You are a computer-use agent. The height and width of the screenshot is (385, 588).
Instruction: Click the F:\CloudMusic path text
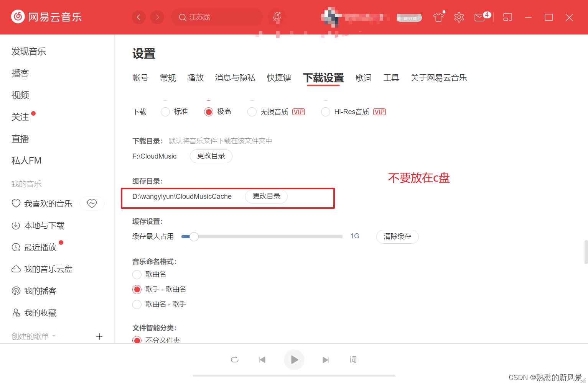155,156
